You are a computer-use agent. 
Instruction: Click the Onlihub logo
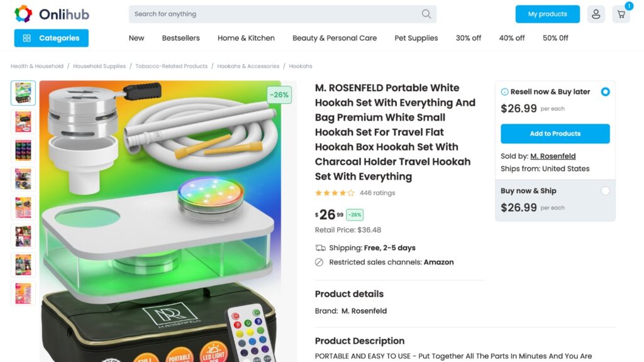pyautogui.click(x=52, y=14)
